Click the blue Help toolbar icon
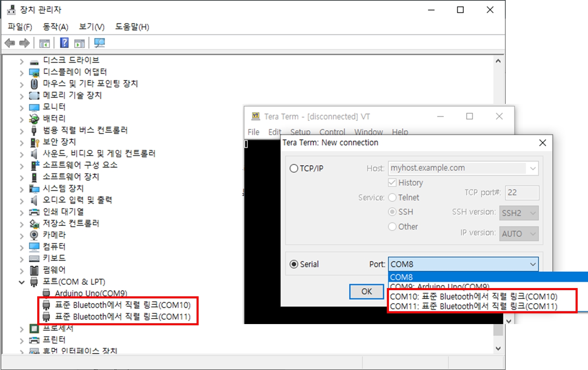This screenshot has width=588, height=370. [64, 43]
